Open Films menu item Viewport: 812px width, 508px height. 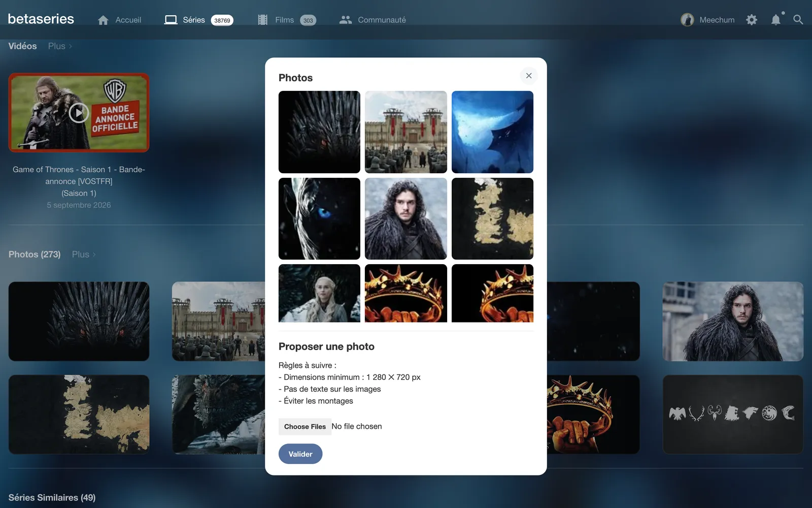click(x=284, y=20)
